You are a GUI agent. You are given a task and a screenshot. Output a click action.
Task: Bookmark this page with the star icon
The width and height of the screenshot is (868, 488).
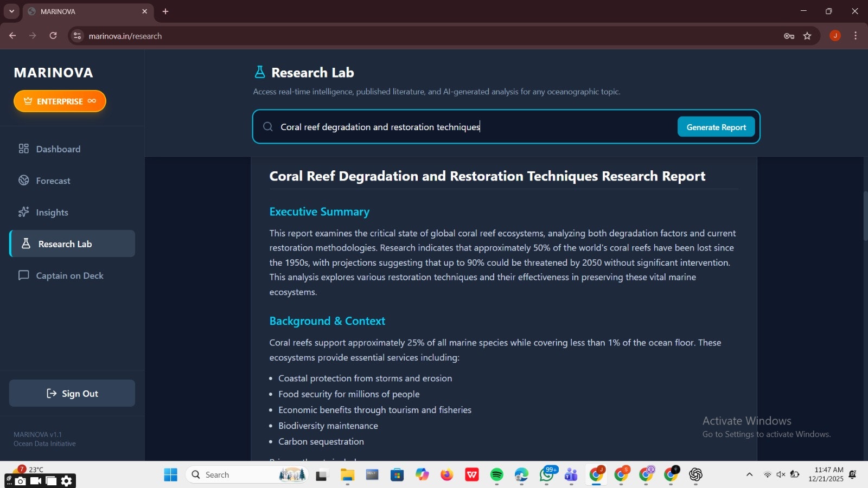click(808, 36)
